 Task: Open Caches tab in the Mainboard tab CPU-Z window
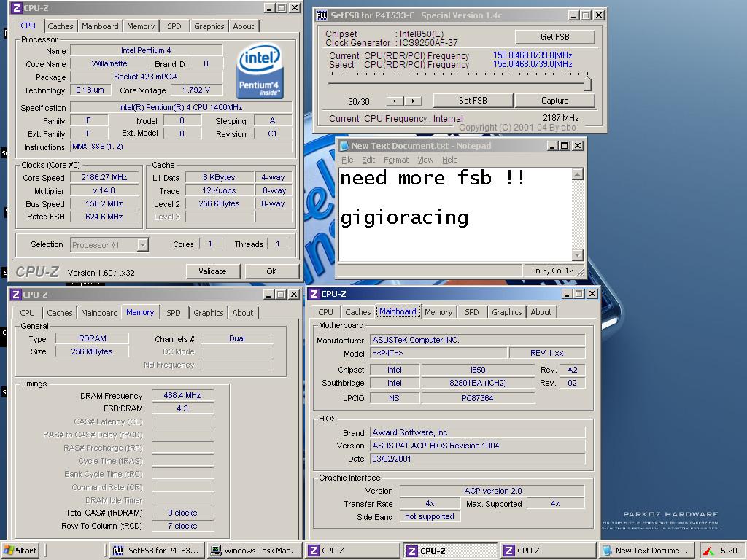tap(357, 312)
